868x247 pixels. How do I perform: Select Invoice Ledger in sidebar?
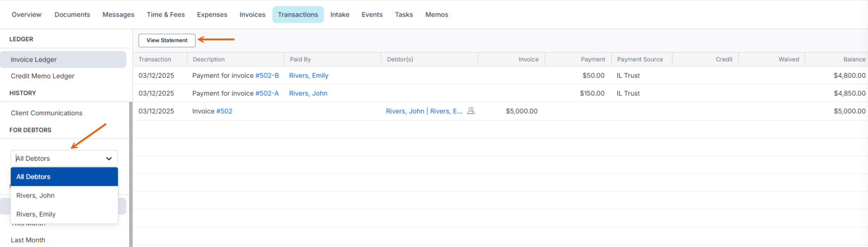[34, 60]
